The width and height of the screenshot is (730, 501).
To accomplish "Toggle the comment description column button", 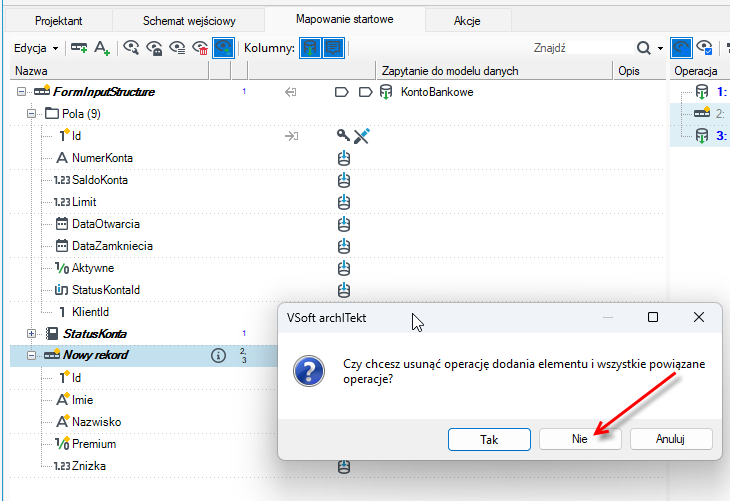I will [333, 48].
